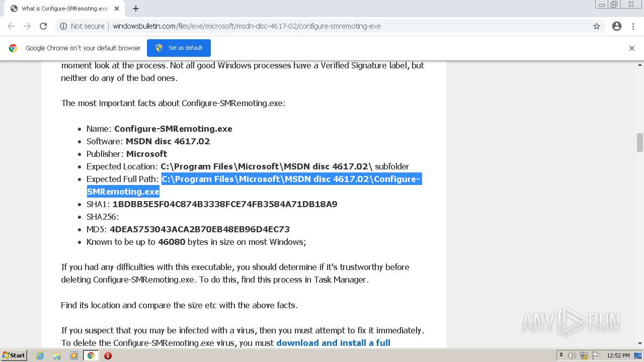Restore down the Chrome window
Image resolution: width=644 pixels, height=362 pixels.
(614, 4)
